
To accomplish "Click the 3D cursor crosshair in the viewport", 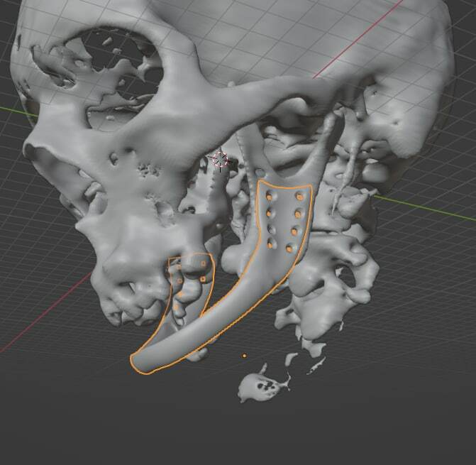I will coord(221,160).
